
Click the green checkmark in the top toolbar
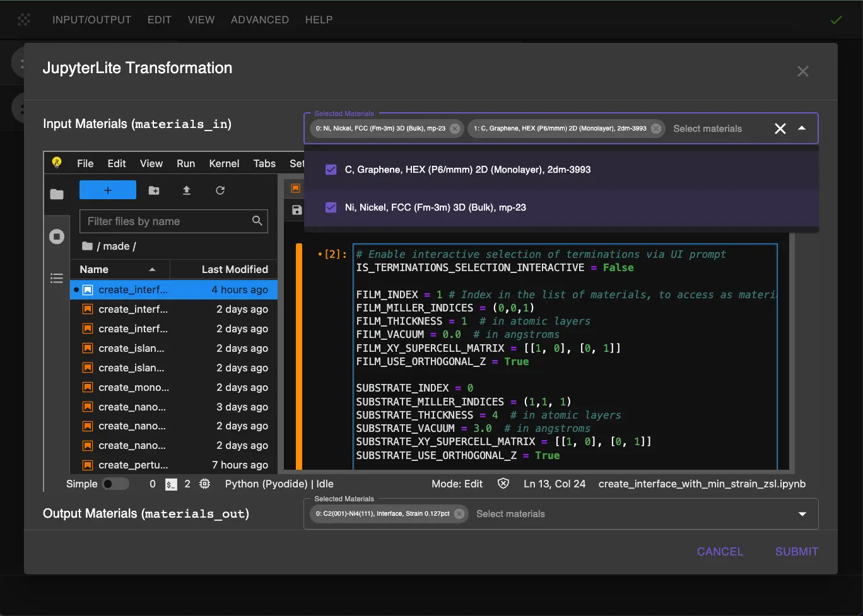(837, 20)
